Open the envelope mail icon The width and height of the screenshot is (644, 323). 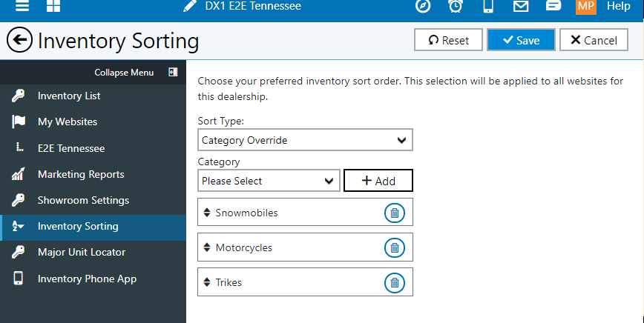521,6
